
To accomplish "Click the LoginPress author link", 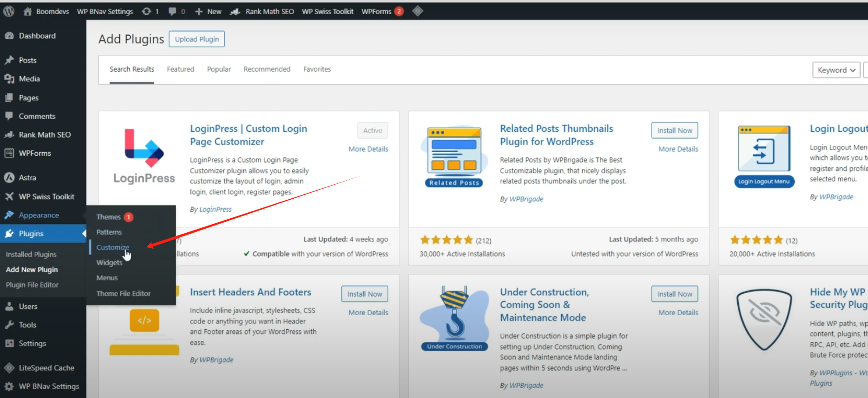I will [x=215, y=209].
